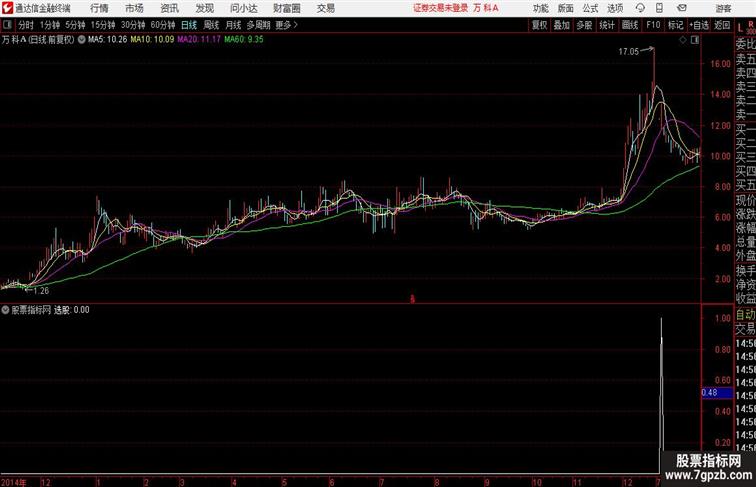
Task: Click the 画线 drawing button
Action: pyautogui.click(x=630, y=25)
